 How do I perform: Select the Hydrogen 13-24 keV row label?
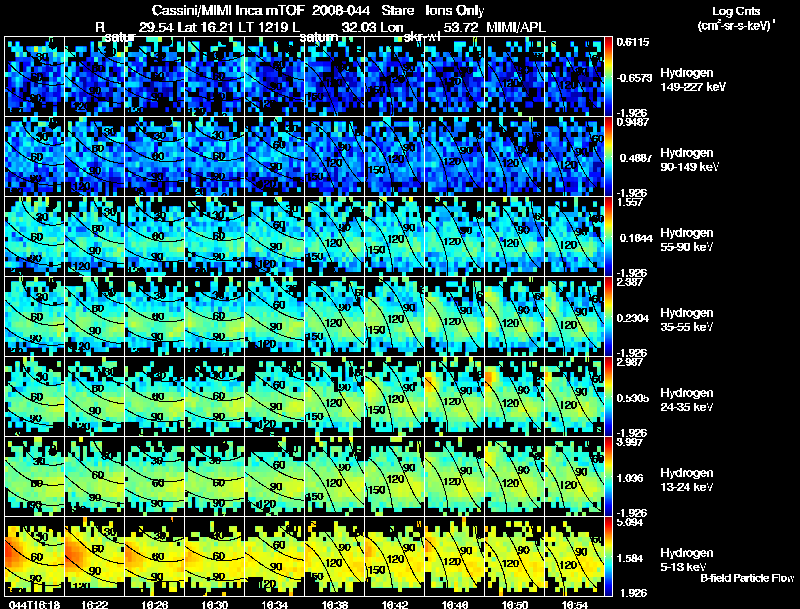point(687,480)
